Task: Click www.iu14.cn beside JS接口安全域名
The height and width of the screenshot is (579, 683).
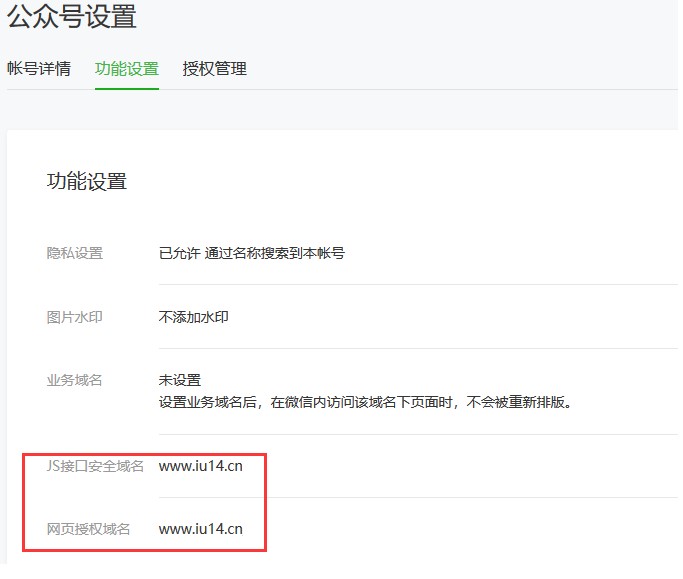Action: coord(201,466)
